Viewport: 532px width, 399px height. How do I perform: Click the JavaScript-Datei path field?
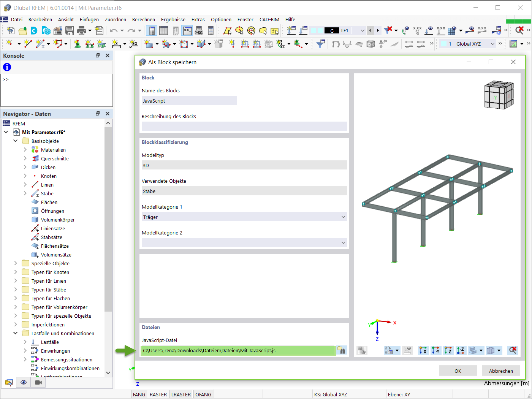click(x=238, y=350)
